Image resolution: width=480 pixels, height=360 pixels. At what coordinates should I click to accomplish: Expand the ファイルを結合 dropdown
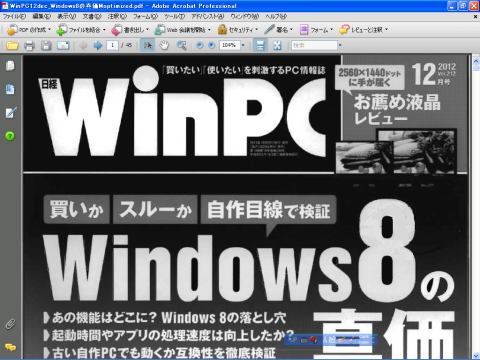[x=104, y=30]
